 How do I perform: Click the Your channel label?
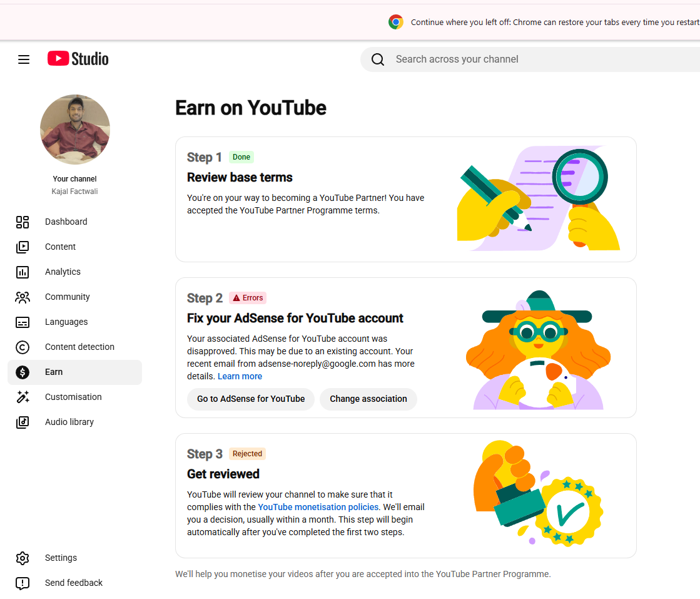tap(74, 179)
